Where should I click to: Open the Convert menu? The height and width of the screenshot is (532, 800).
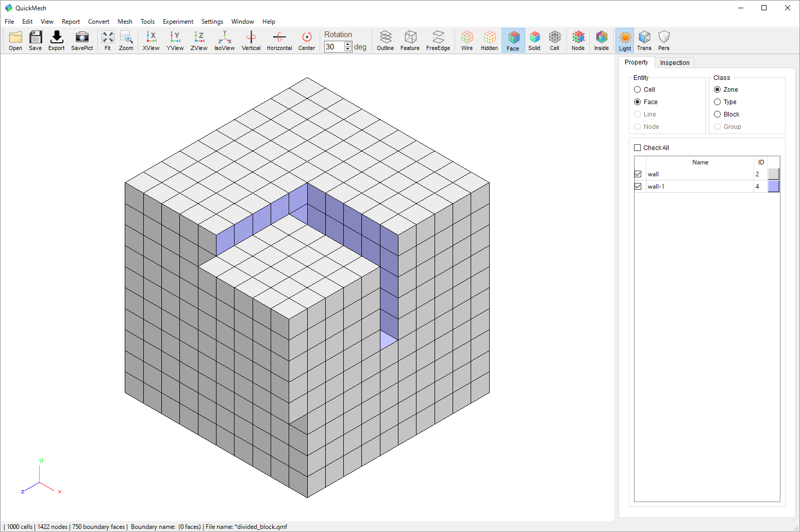pyautogui.click(x=98, y=22)
